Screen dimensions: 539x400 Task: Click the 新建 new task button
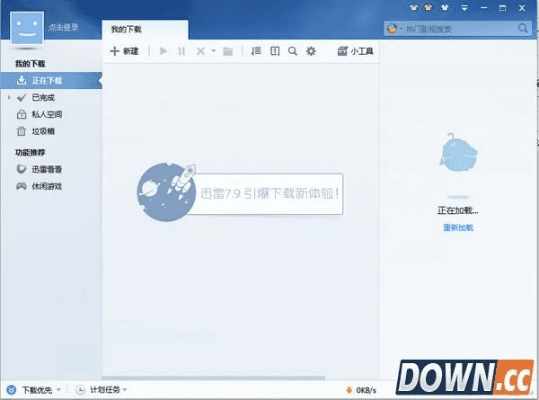(x=124, y=51)
